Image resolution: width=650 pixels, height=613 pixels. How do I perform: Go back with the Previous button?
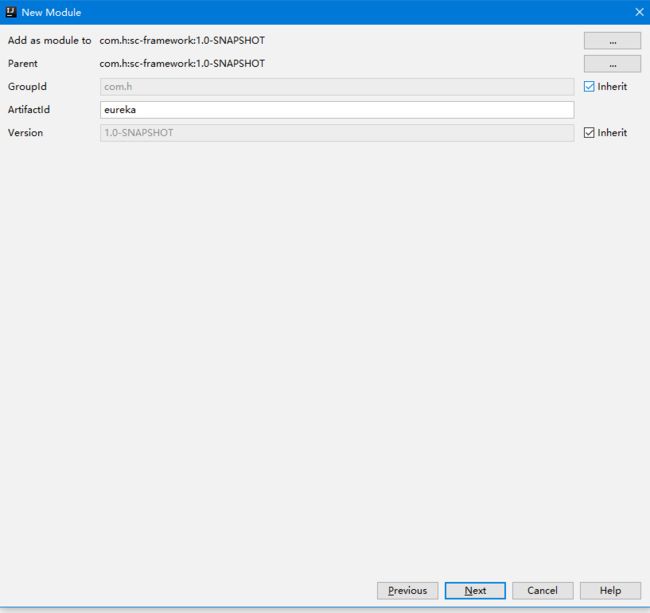click(407, 590)
